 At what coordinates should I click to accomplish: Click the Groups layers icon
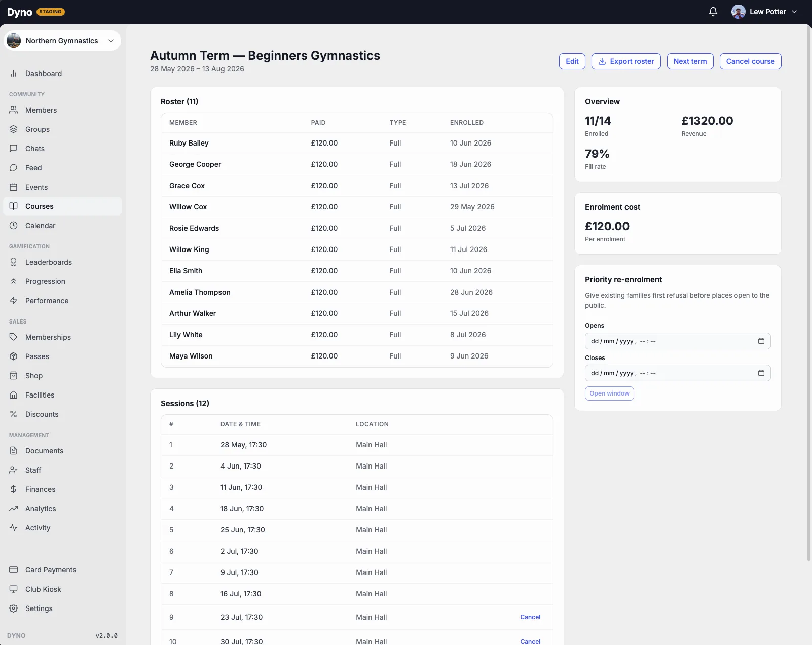point(14,129)
